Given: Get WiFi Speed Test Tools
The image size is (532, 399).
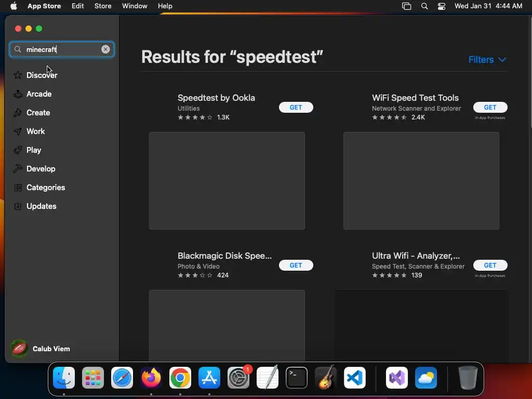Looking at the screenshot, I should [x=490, y=107].
